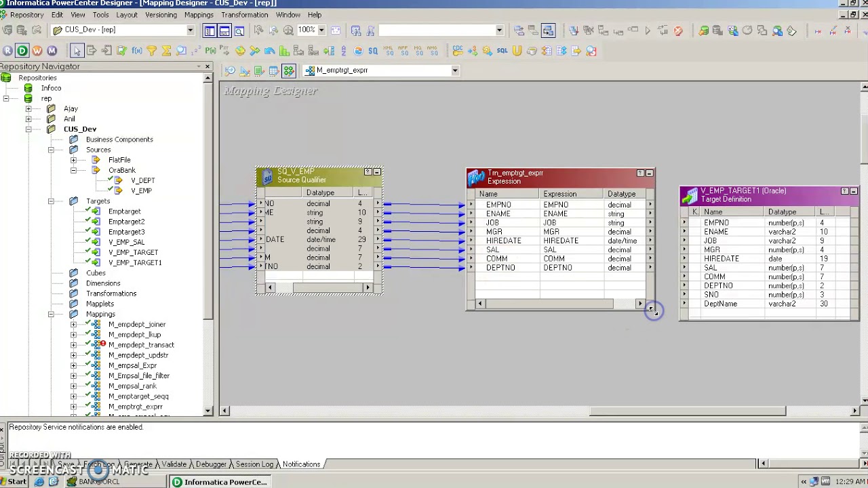Click the debugger play arrow icon
This screenshot has height=488, width=868.
tap(648, 30)
